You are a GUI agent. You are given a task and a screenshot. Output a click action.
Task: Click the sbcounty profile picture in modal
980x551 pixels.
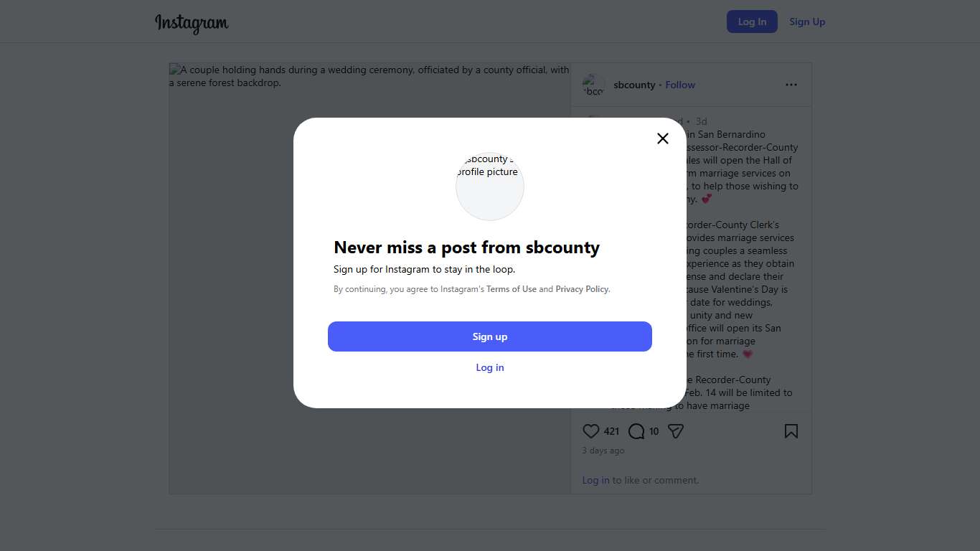click(490, 186)
